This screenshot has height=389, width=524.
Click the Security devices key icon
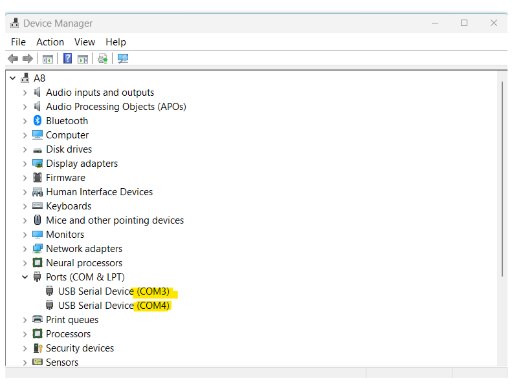pyautogui.click(x=38, y=348)
